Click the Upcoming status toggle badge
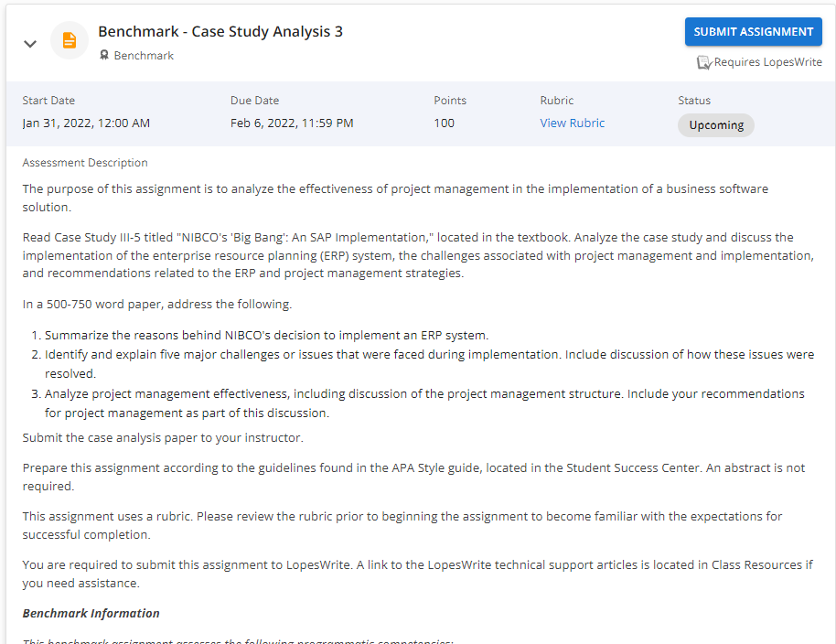This screenshot has width=836, height=644. 716,124
